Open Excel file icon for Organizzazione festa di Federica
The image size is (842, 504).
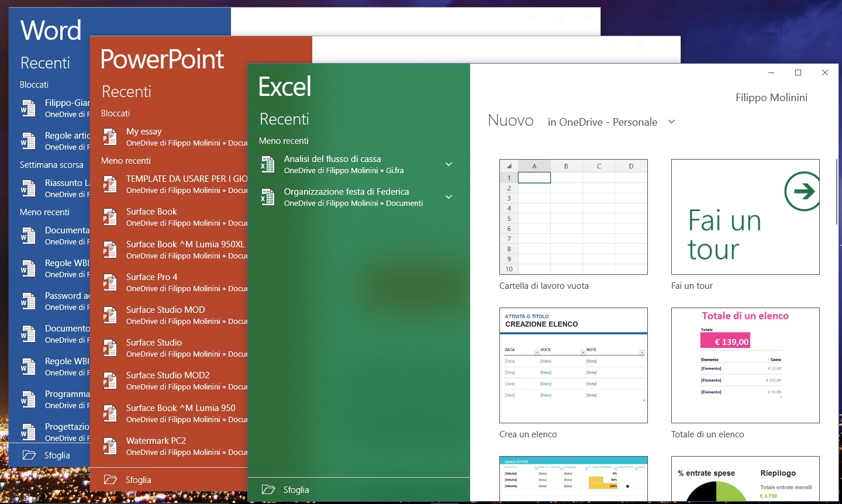coord(267,197)
